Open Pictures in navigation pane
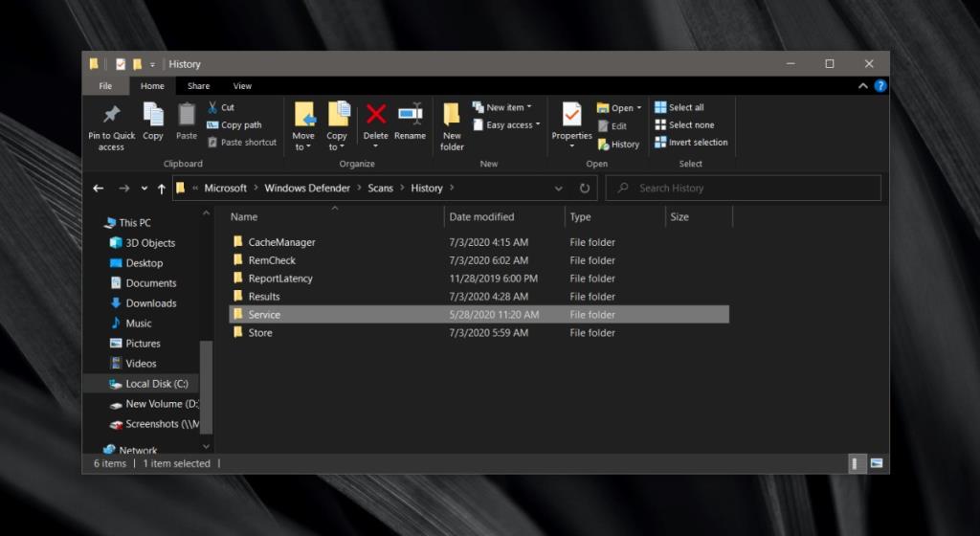The image size is (980, 536). pyautogui.click(x=135, y=343)
